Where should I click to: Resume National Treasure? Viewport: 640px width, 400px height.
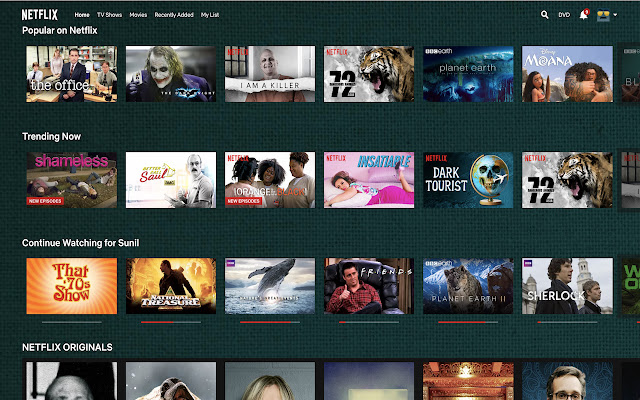171,286
